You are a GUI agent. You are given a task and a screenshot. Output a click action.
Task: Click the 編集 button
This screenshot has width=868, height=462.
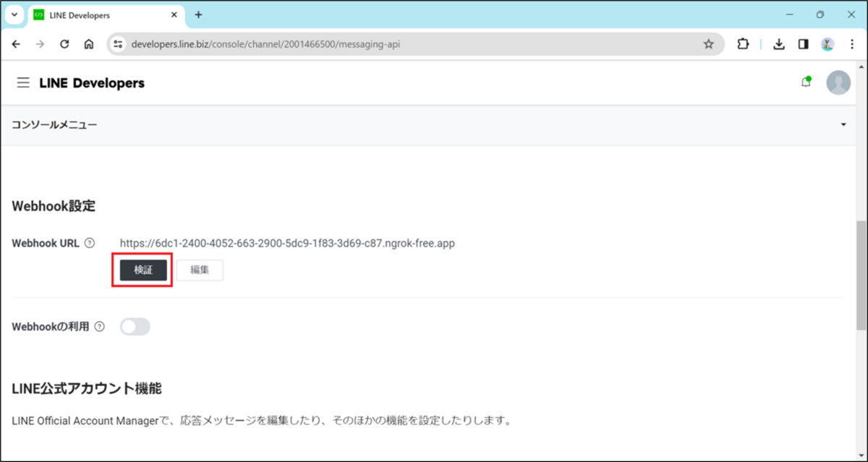point(200,270)
